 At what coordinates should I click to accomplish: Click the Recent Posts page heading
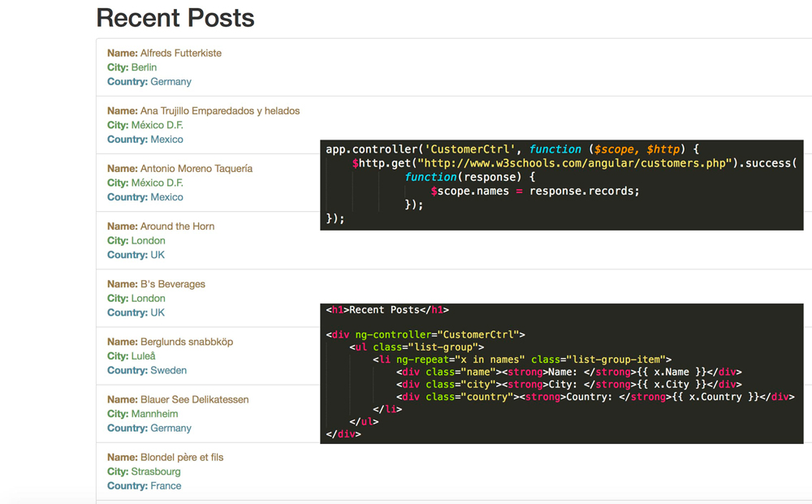[x=175, y=18]
